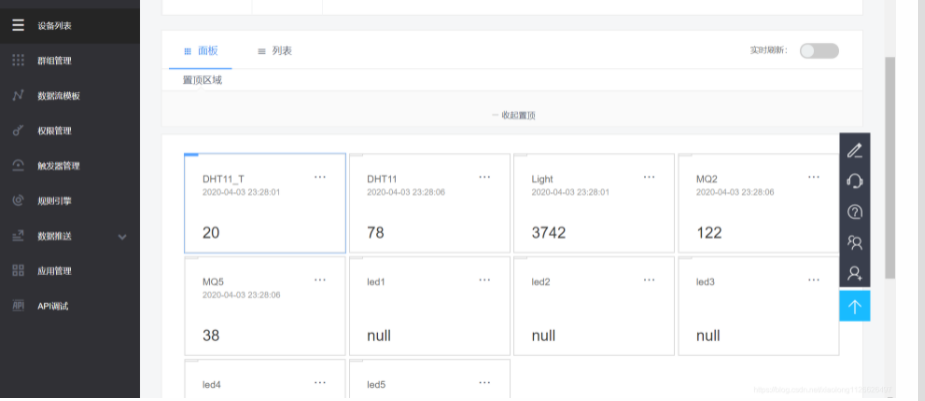This screenshot has height=401, width=925.
Task: Click the blue back-to-top arrow button
Action: [855, 306]
